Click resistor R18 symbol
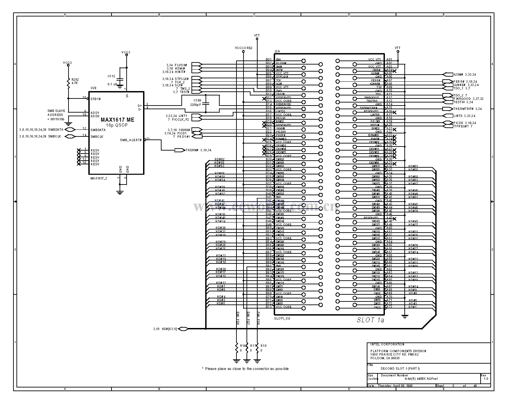This screenshot has height=411, width=532. pos(257,348)
